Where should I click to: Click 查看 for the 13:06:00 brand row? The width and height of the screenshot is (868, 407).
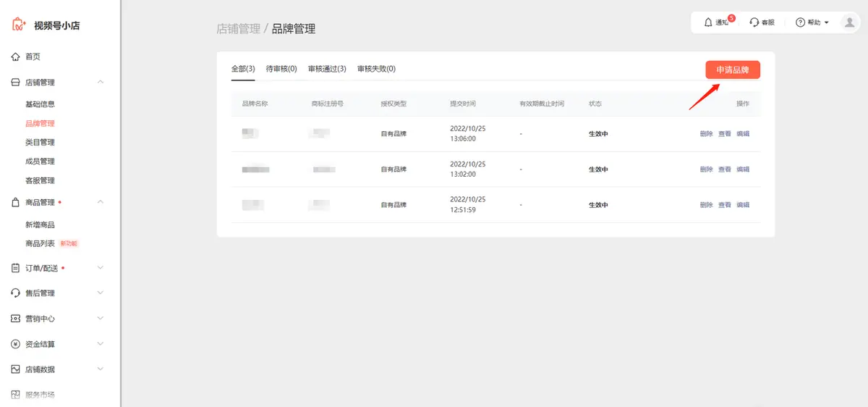725,134
